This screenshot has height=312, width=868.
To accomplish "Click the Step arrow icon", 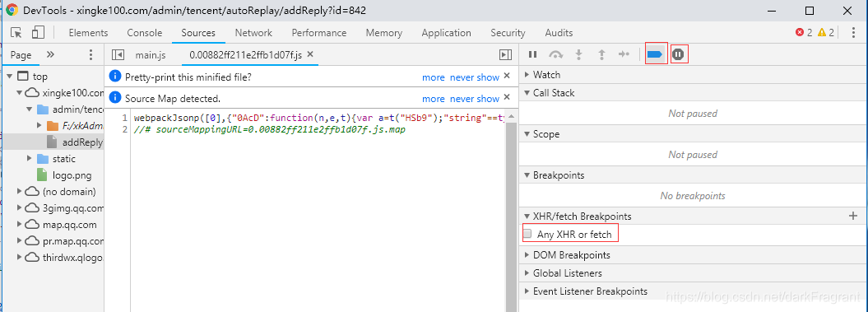I will pos(624,54).
